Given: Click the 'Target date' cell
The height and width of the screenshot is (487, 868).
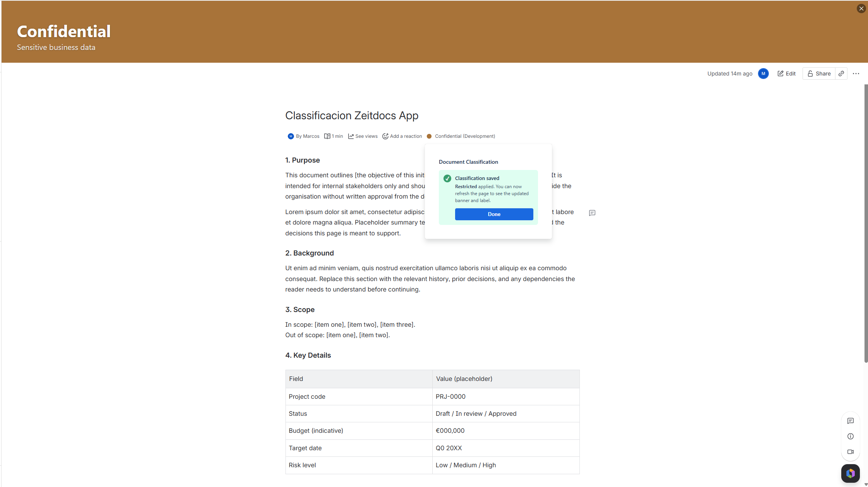Looking at the screenshot, I should tap(359, 448).
